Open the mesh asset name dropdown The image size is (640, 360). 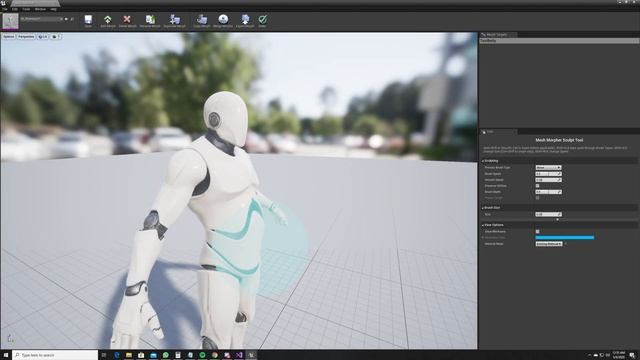tap(42, 19)
